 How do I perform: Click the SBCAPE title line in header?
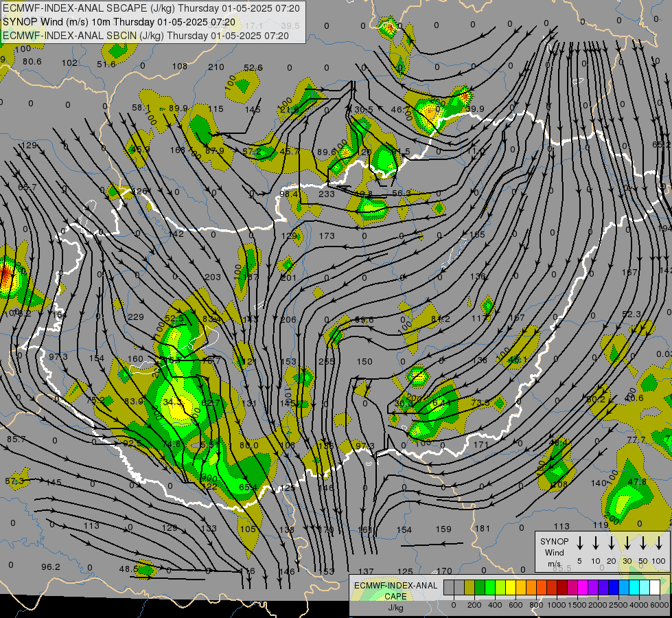pos(151,8)
